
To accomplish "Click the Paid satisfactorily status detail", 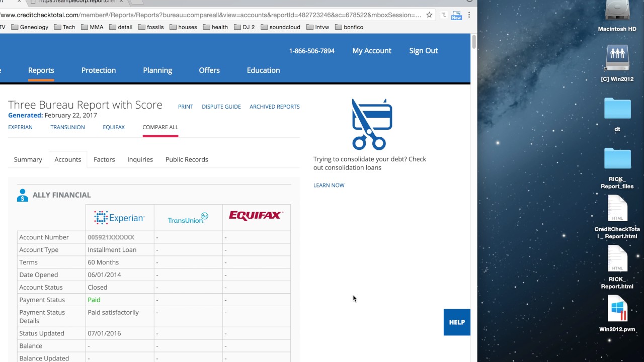I will click(113, 313).
